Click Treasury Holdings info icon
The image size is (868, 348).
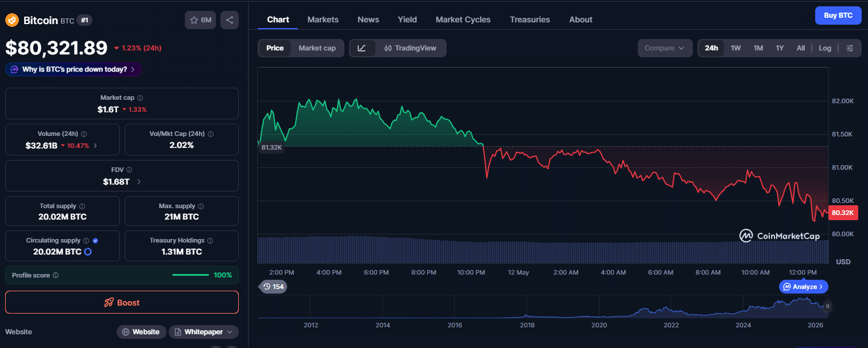[x=210, y=241]
